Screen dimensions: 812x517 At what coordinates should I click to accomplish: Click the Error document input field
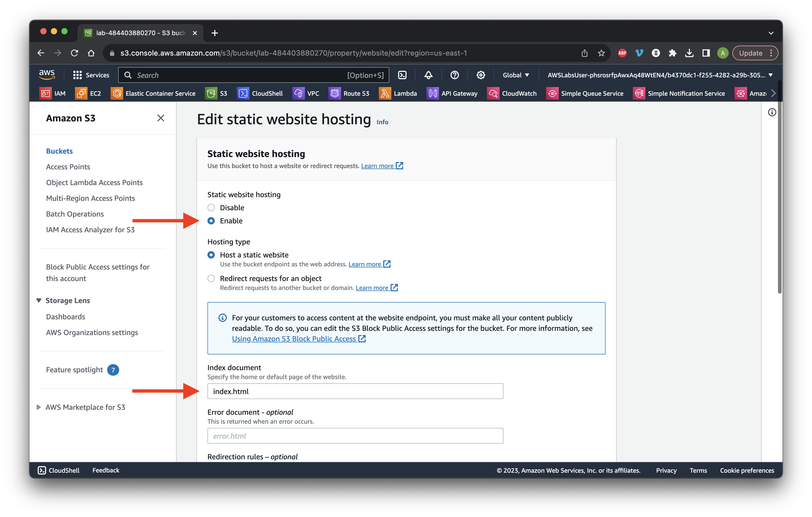click(x=355, y=436)
